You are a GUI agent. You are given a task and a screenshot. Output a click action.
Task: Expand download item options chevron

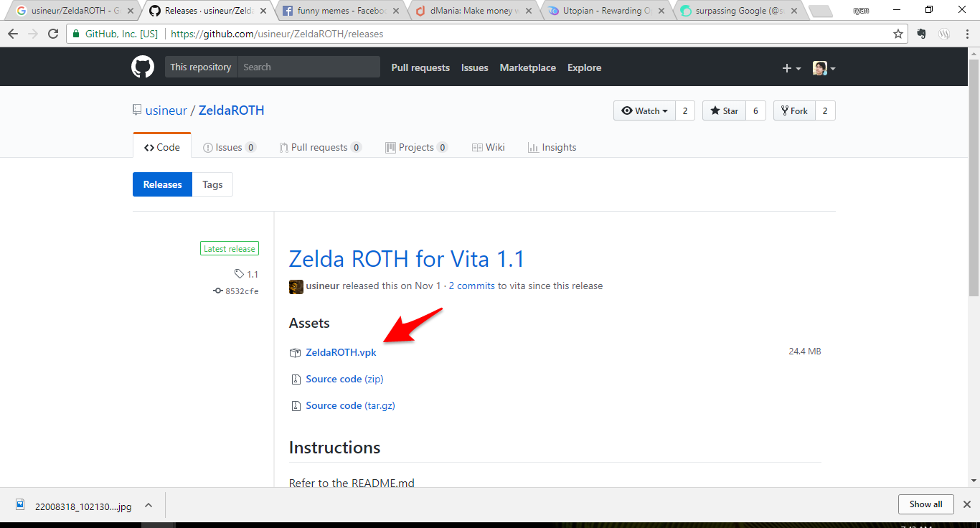[x=149, y=505]
